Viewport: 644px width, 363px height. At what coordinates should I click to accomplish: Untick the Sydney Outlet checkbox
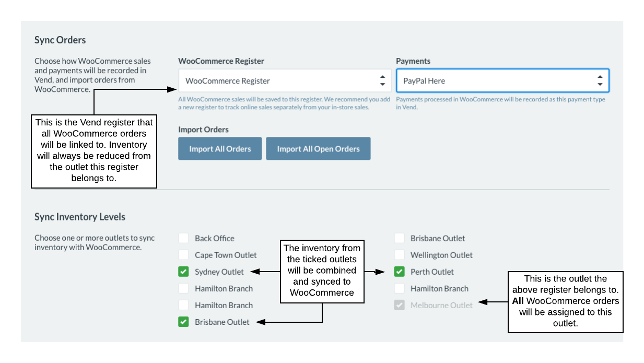click(x=183, y=272)
